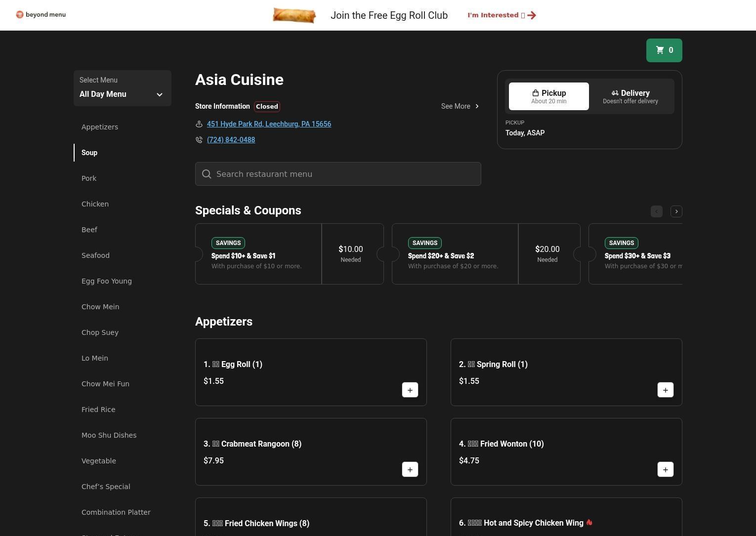This screenshot has width=756, height=536.
Task: Open the restaurant address link
Action: pos(269,124)
